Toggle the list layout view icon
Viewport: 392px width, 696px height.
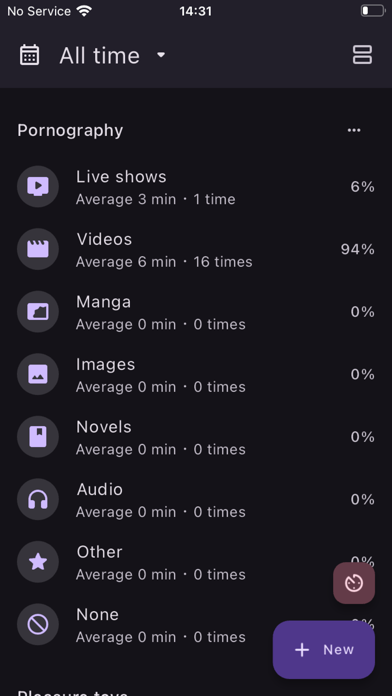[362, 55]
